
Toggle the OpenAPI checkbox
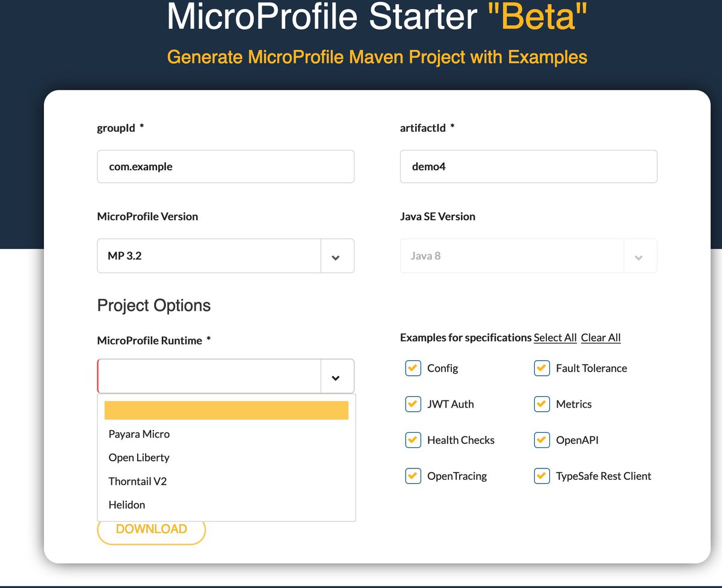click(541, 440)
